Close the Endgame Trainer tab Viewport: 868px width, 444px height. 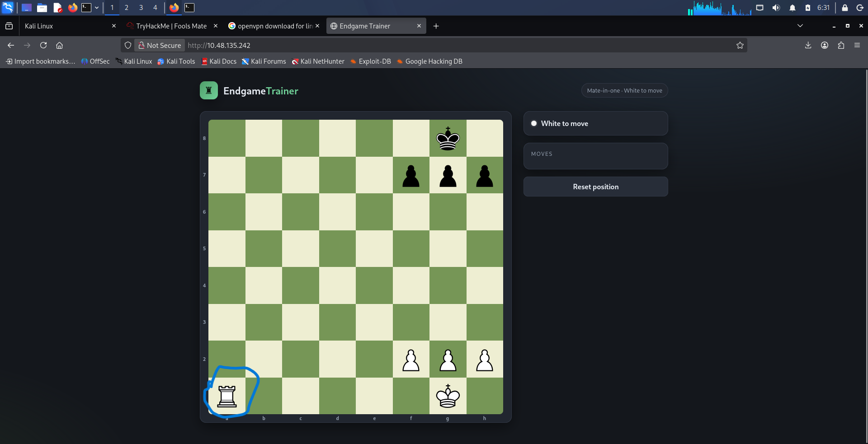[x=419, y=26]
